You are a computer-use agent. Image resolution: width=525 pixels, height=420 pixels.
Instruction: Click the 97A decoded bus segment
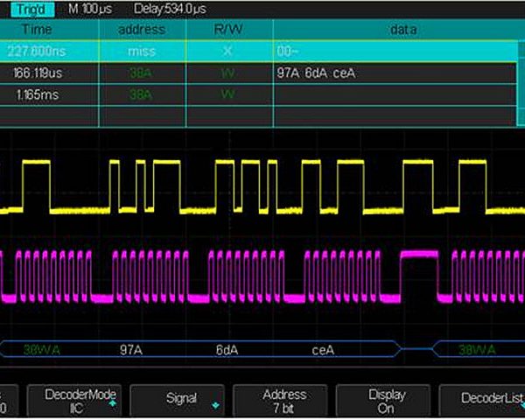click(131, 347)
